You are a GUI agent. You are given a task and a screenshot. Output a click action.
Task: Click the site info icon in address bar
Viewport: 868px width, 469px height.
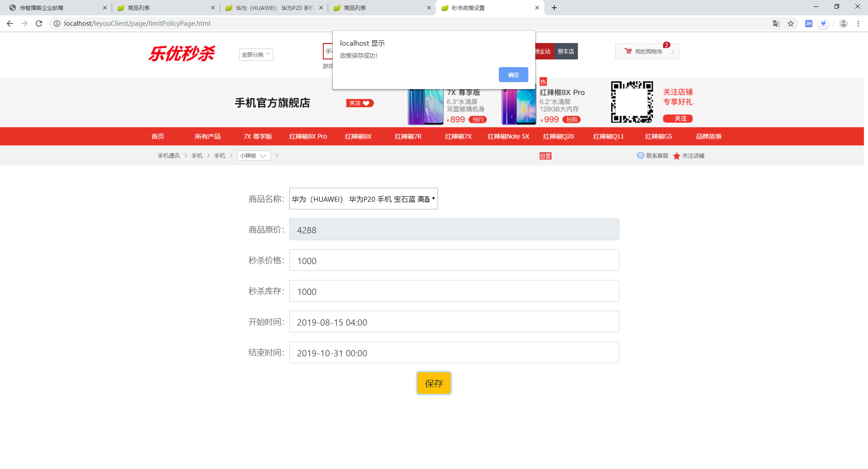(x=57, y=24)
